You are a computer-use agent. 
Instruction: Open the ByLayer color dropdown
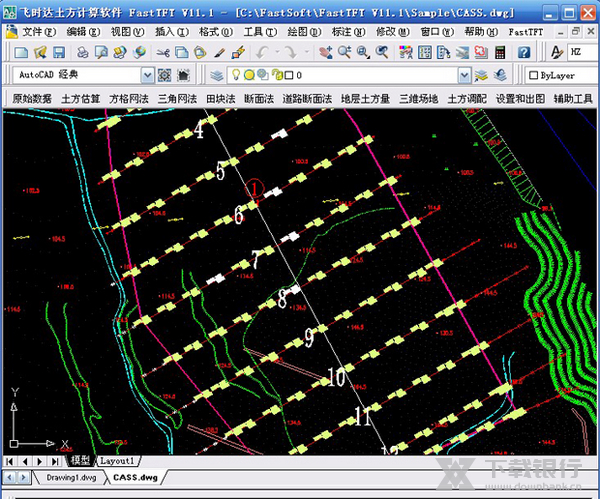560,75
